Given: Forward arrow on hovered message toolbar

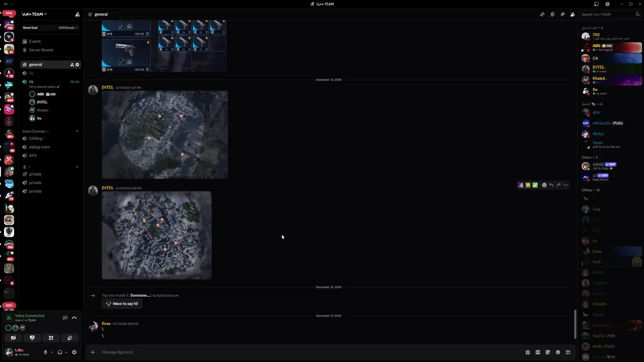Looking at the screenshot, I should point(558,185).
